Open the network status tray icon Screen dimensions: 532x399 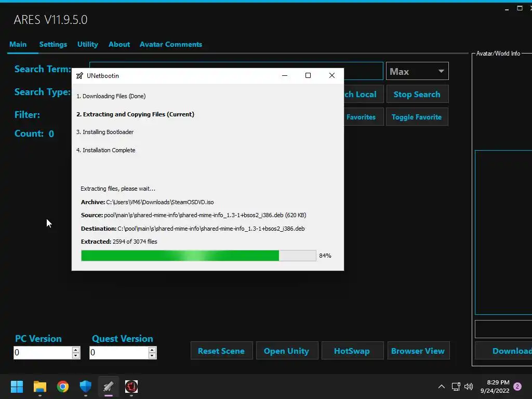[456, 387]
